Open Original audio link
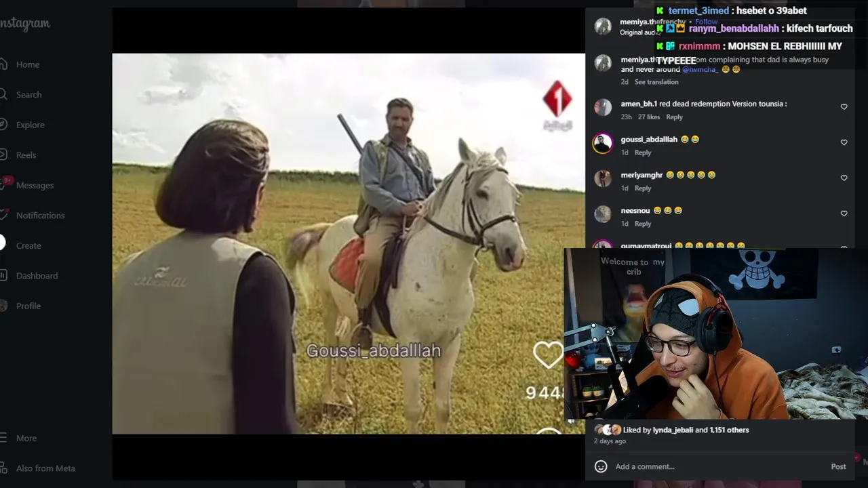 tap(639, 33)
